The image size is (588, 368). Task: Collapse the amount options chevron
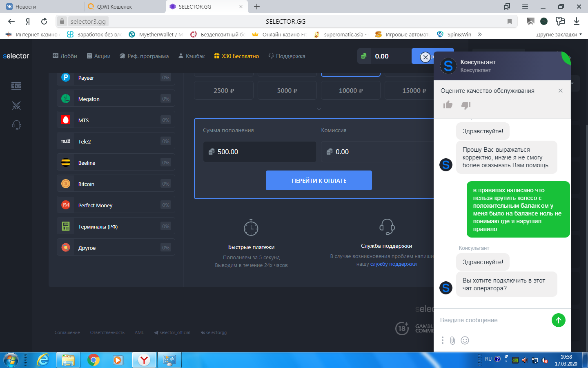[319, 109]
